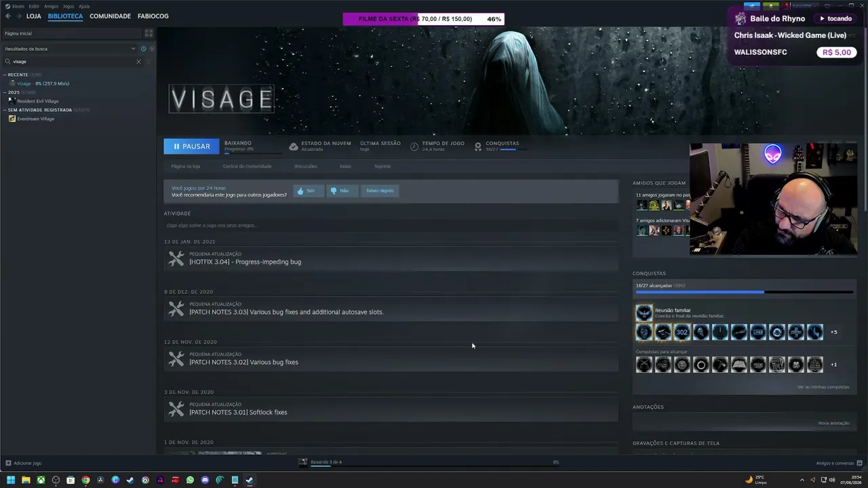
Task: Collapse the SEM ATIVIDADE REGISTRADA group
Action: coord(4,110)
